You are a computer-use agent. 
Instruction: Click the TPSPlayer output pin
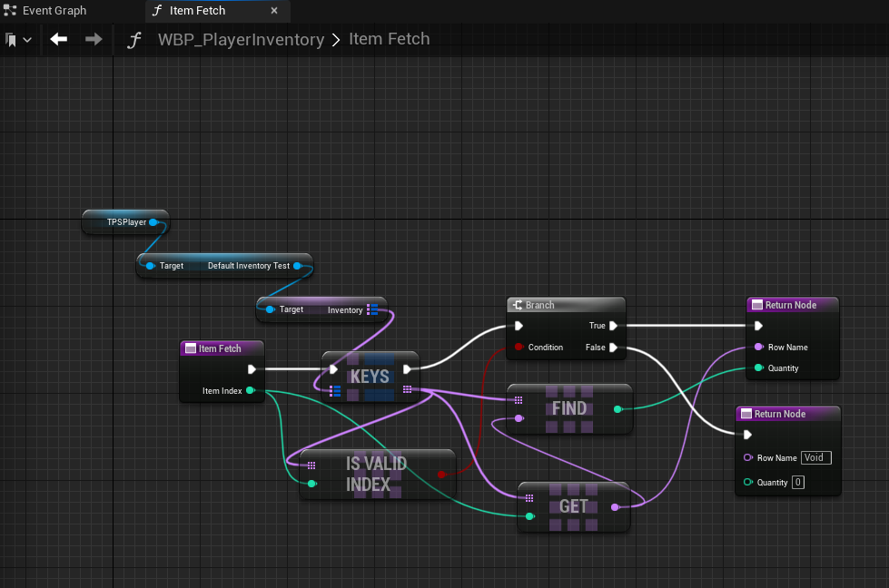point(153,222)
